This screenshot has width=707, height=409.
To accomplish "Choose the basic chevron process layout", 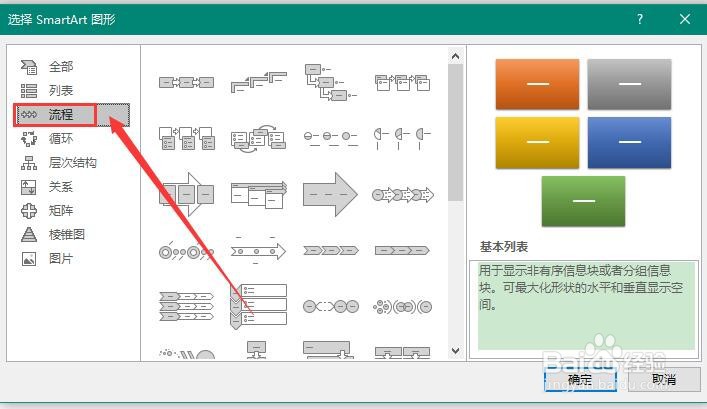I will click(x=331, y=250).
